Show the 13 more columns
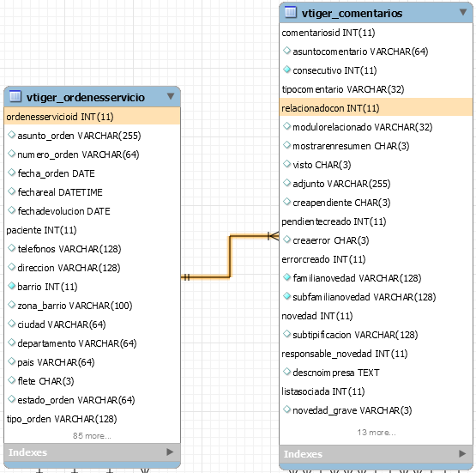 (x=377, y=432)
